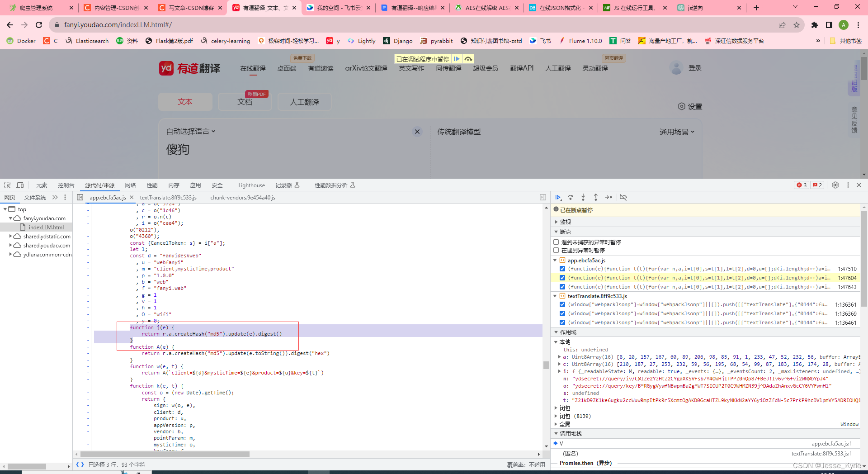
Task: Show more navigator tabs chevron
Action: coord(55,197)
